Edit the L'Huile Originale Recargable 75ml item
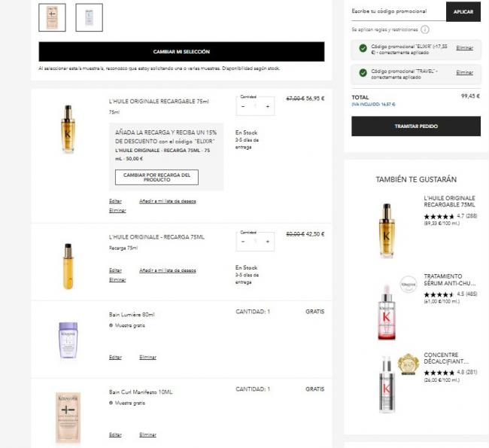Screen dimensions: 489x448 tap(115, 201)
